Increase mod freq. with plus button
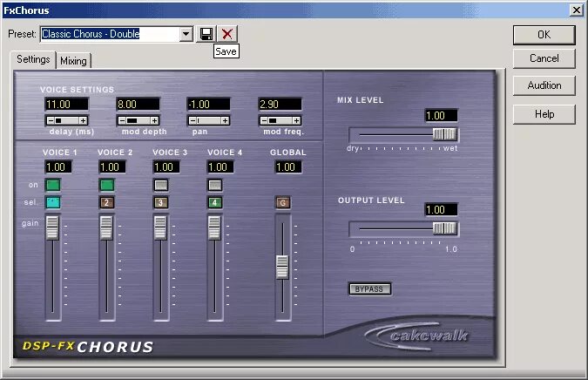The width and height of the screenshot is (588, 380). [x=297, y=121]
